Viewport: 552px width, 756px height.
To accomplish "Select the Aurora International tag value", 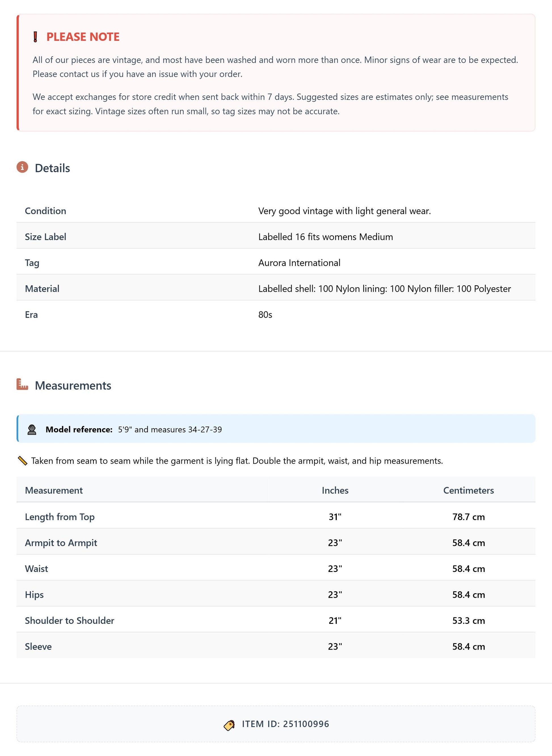I will coord(299,263).
